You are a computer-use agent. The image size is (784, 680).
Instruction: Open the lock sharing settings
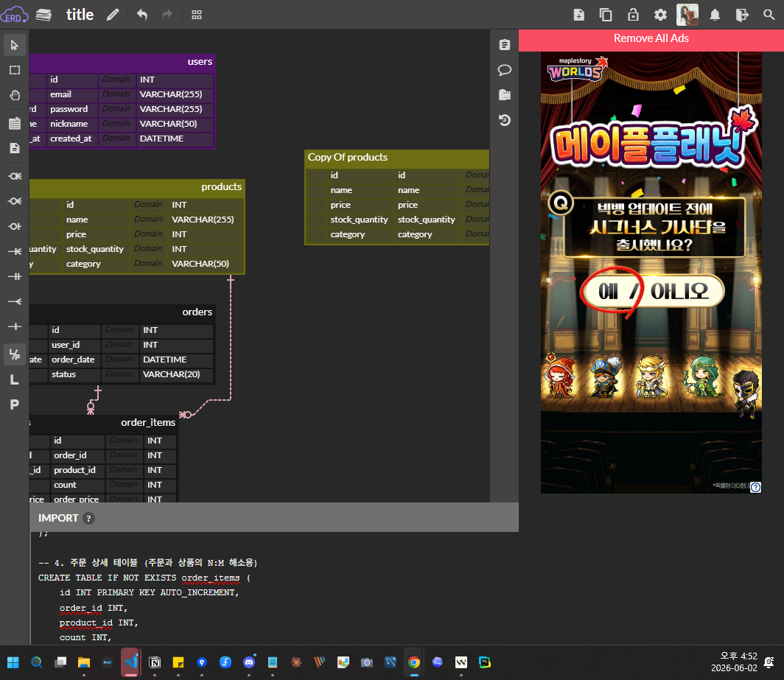click(633, 15)
